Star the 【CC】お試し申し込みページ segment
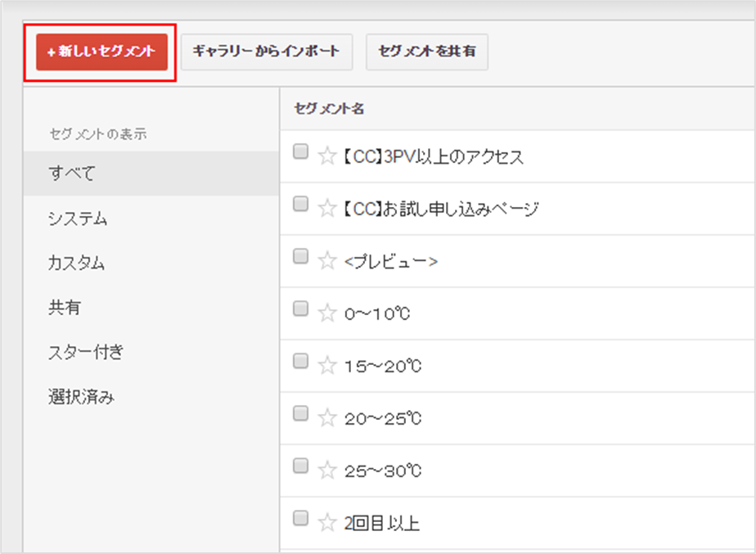The width and height of the screenshot is (756, 554). tap(327, 209)
